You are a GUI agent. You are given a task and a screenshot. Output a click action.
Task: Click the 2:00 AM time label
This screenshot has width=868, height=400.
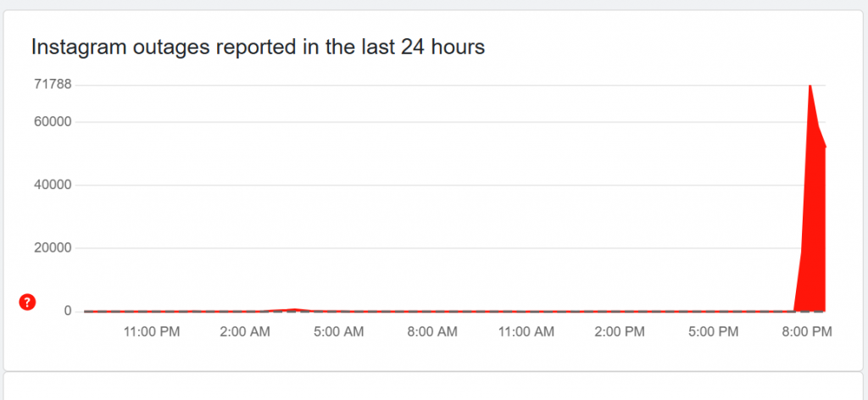coord(244,333)
